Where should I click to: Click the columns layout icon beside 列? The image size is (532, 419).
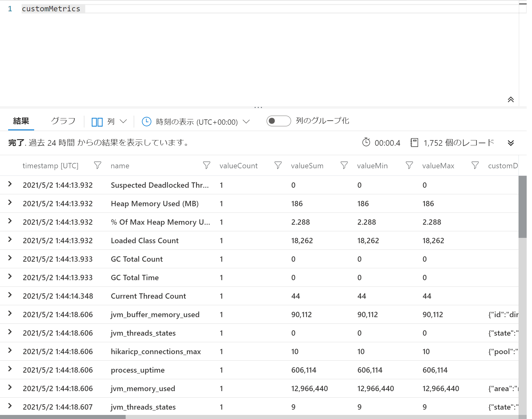point(97,121)
